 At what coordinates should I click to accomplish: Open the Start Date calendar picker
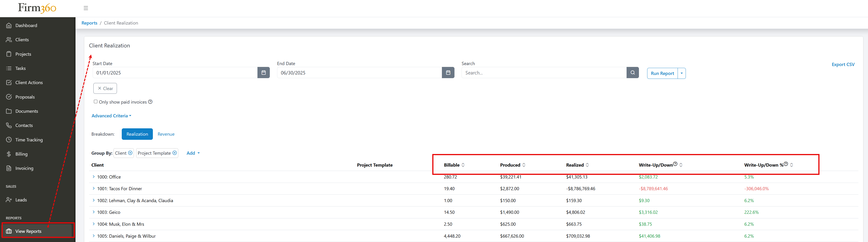click(x=264, y=72)
